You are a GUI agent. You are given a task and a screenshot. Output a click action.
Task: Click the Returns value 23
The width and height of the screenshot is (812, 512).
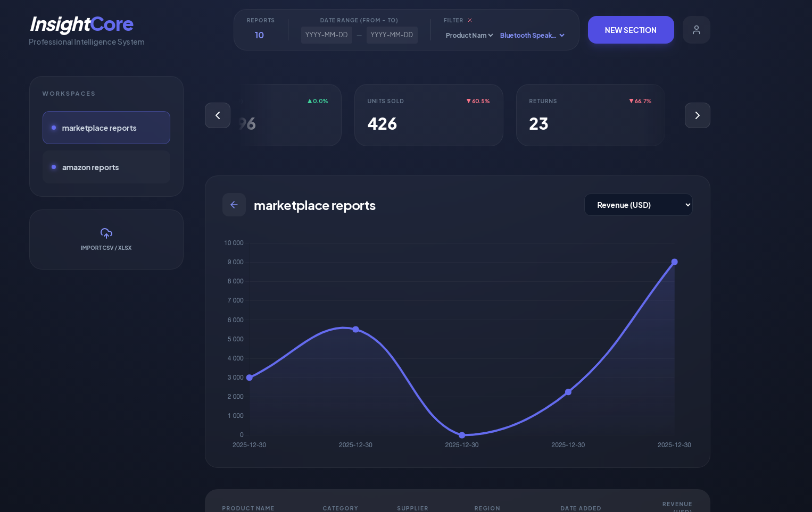538,124
